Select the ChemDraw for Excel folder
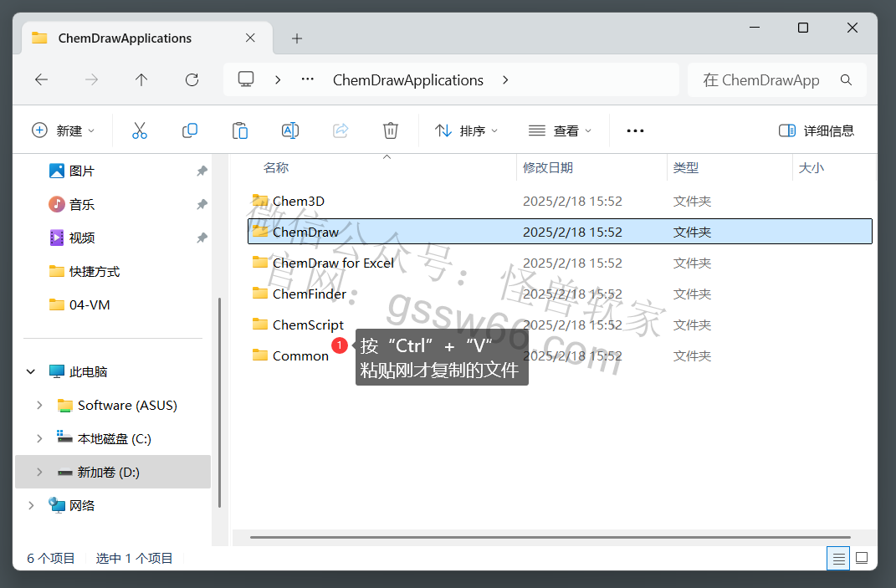Screen dimensions: 896x588 (x=333, y=263)
